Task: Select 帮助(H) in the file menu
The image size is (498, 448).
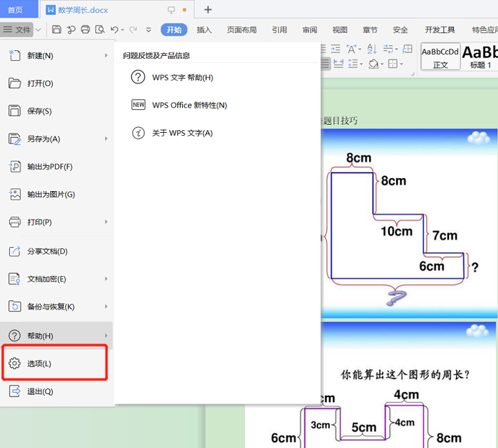Action: [57, 336]
